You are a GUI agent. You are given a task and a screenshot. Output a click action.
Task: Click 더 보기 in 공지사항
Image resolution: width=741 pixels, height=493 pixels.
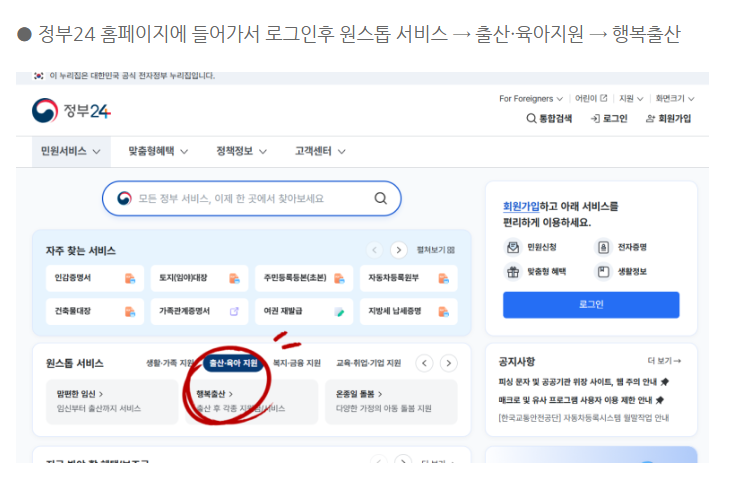pyautogui.click(x=664, y=361)
